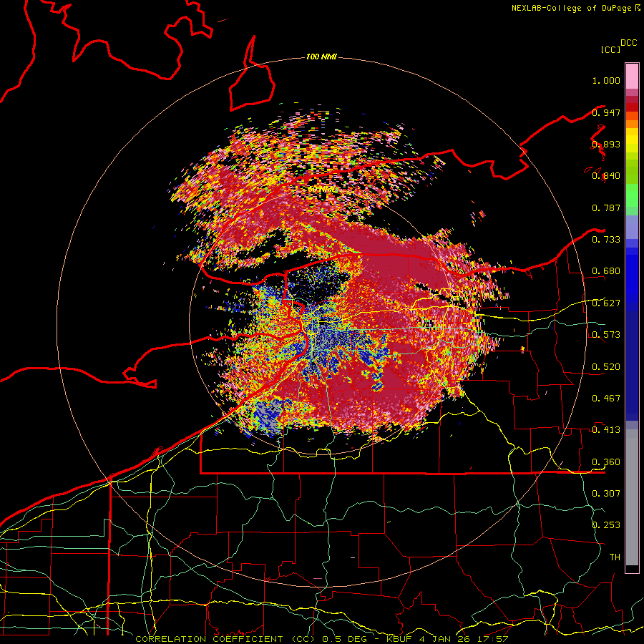Image resolution: width=644 pixels, height=644 pixels.
Task: Click the 0.253 scale value
Action: 606,525
